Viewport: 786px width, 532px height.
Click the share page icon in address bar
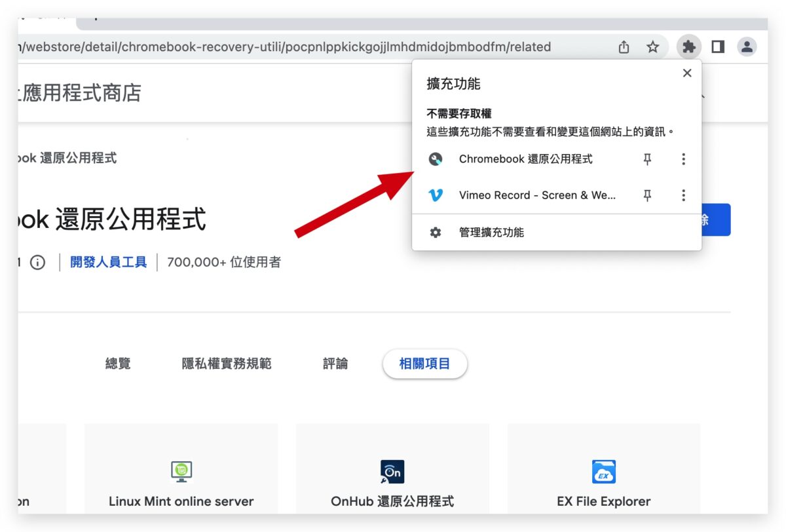click(x=624, y=47)
